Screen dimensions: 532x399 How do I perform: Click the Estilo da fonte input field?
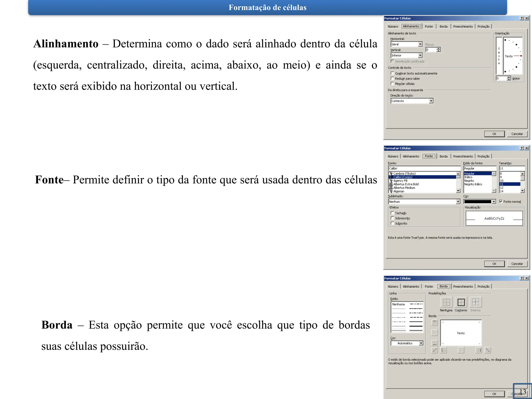pos(480,168)
